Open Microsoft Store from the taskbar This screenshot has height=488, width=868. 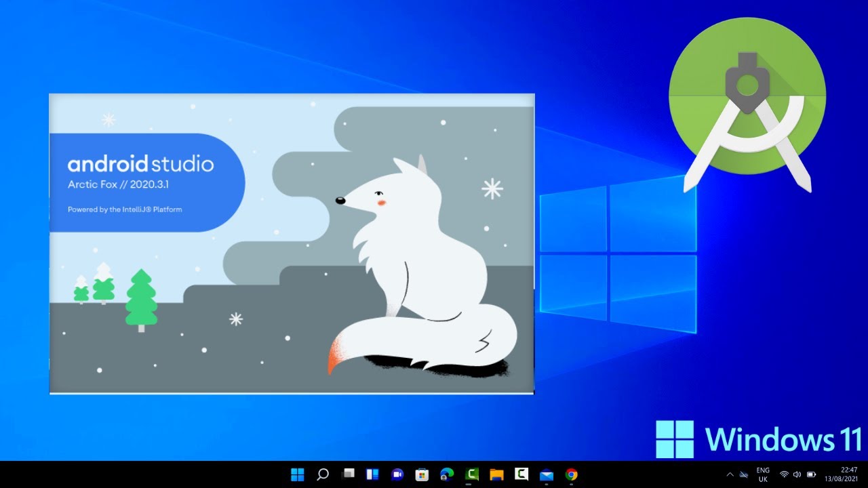pos(422,474)
